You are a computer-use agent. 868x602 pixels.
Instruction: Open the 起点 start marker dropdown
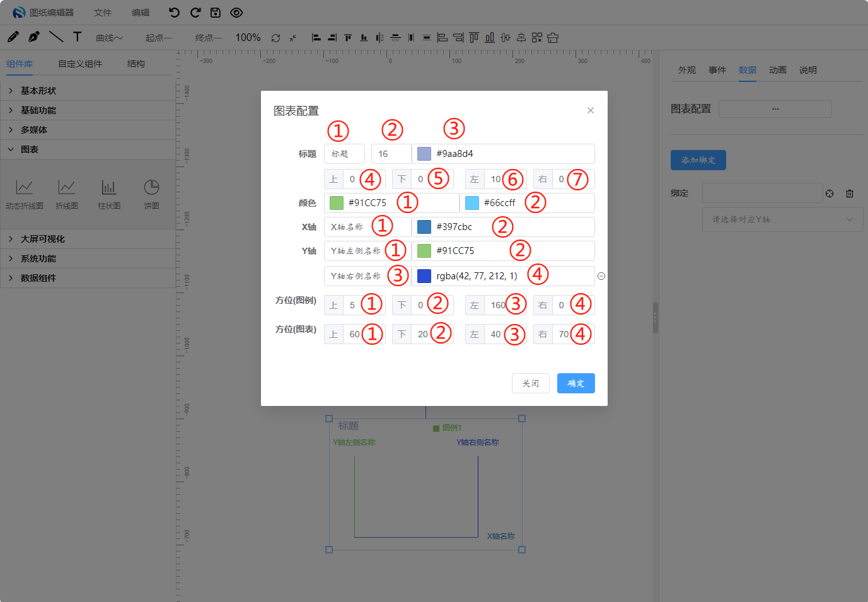click(x=159, y=38)
